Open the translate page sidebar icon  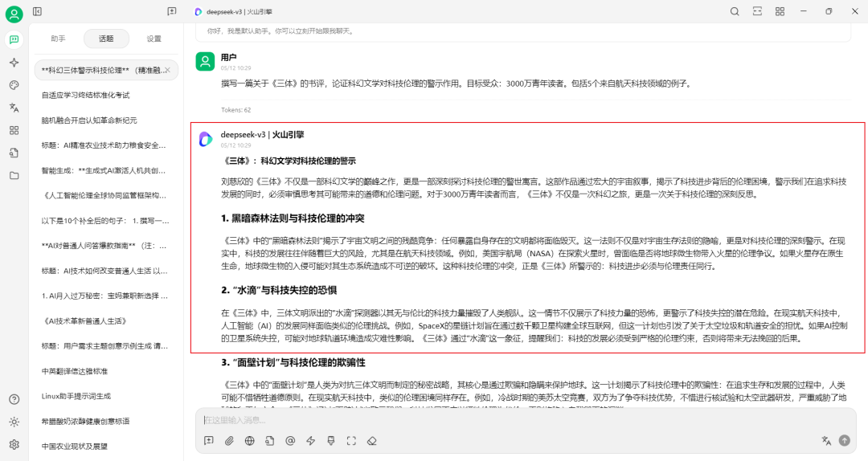(14, 108)
